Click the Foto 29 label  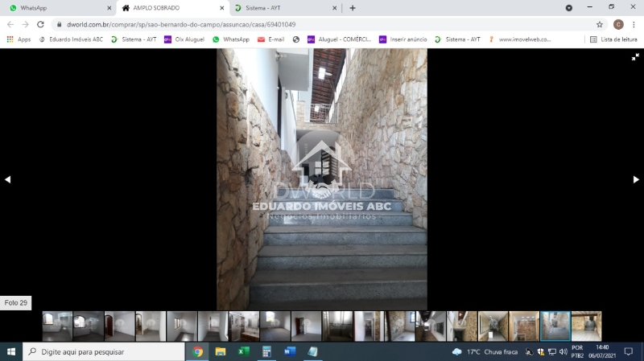pos(15,303)
